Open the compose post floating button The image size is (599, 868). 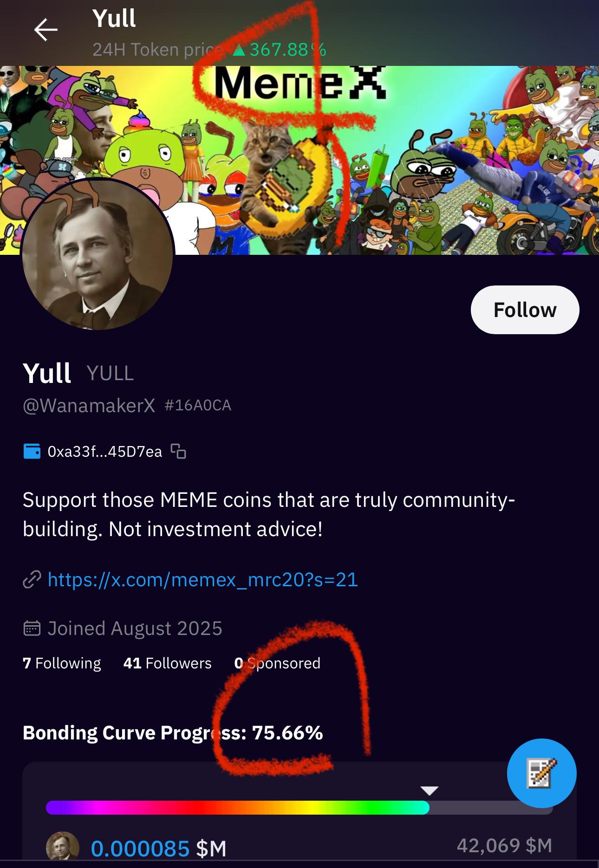click(x=541, y=773)
